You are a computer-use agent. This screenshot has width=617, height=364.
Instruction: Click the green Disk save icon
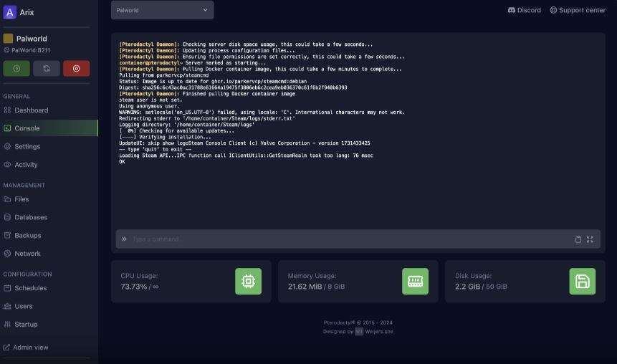582,282
